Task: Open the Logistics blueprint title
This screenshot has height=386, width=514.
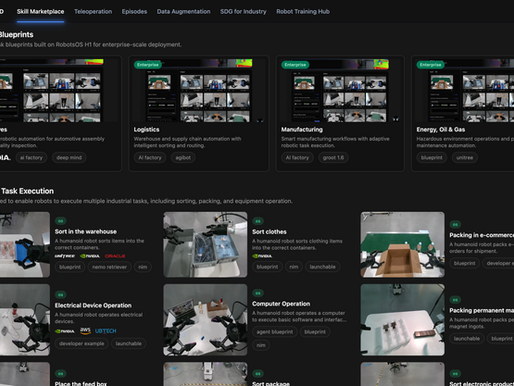Action: click(x=146, y=130)
